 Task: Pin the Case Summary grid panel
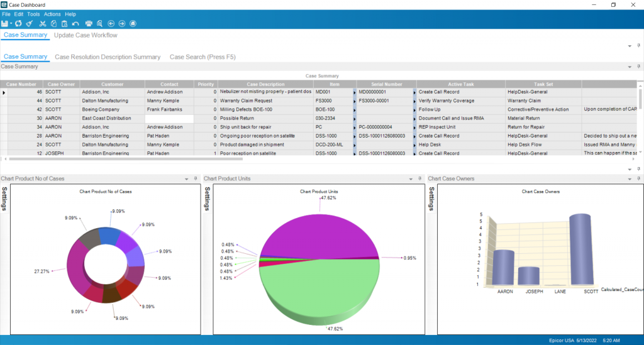click(639, 67)
